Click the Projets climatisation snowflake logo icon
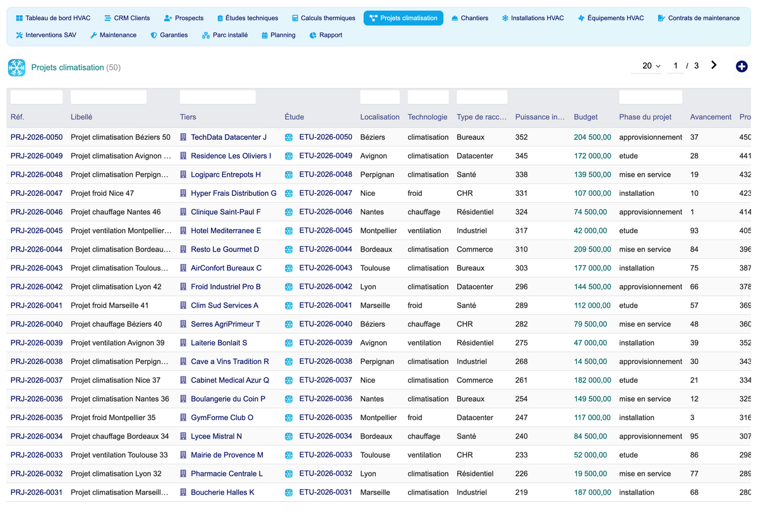Viewport: 758px width, 532px height. pos(16,68)
